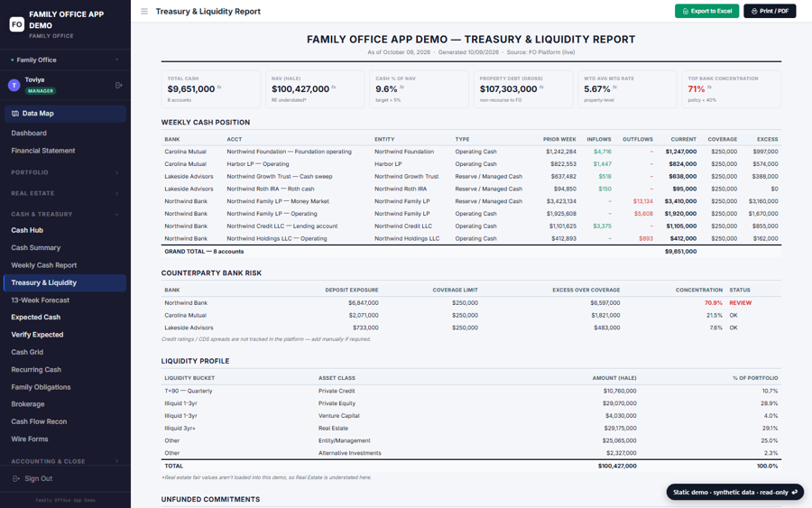Collapse the Cash & Treasury section
This screenshot has width=812, height=508.
tap(65, 214)
